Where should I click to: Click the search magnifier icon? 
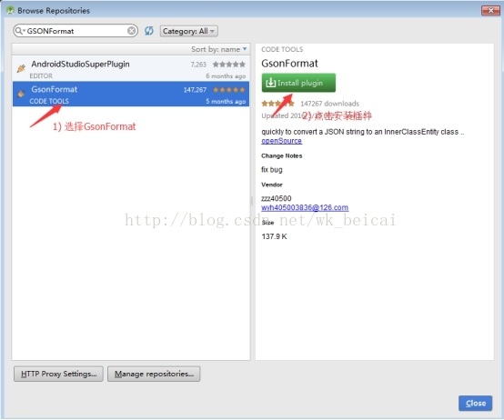[19, 31]
